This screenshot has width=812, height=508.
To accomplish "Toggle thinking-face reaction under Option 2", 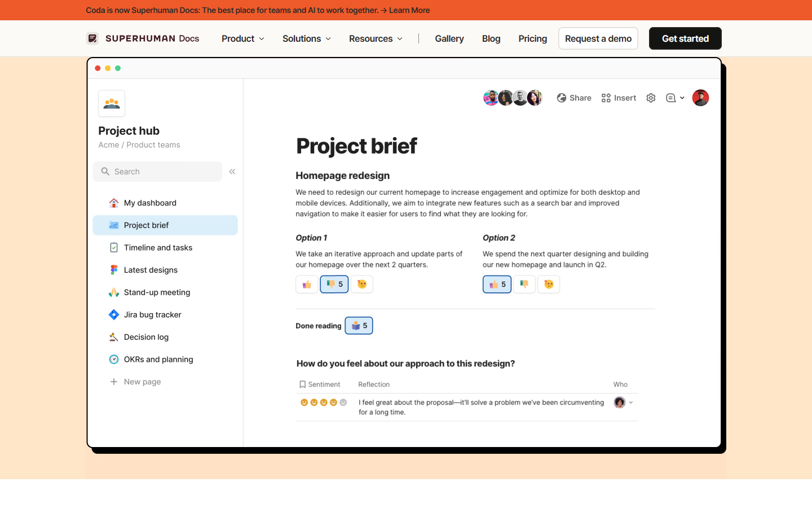I will (549, 284).
